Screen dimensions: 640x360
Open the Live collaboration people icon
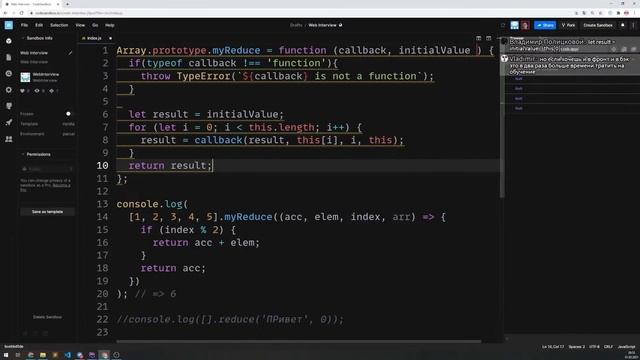(x=9, y=139)
